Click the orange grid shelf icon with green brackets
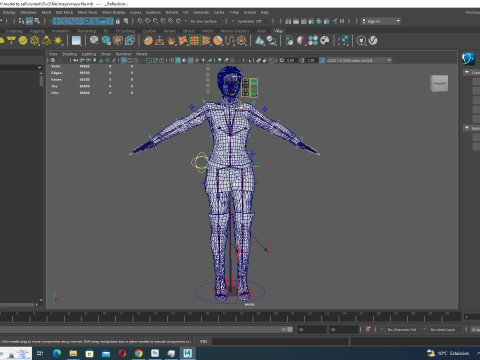 (194, 41)
